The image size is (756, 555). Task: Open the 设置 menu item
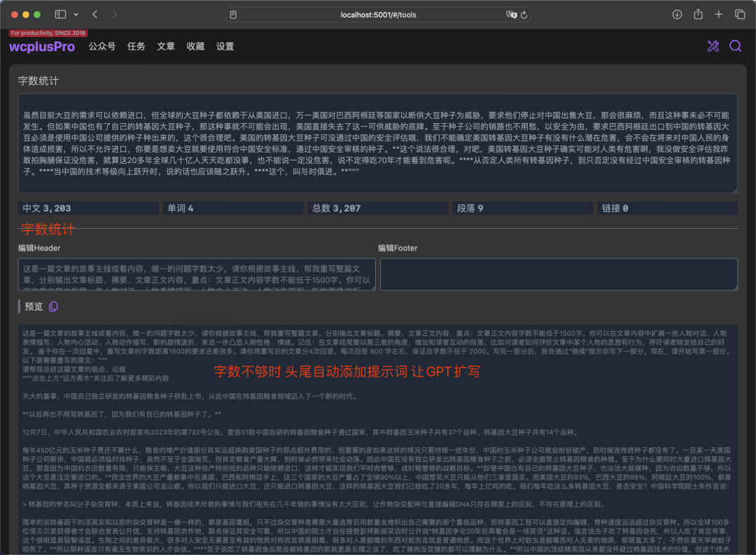point(225,46)
